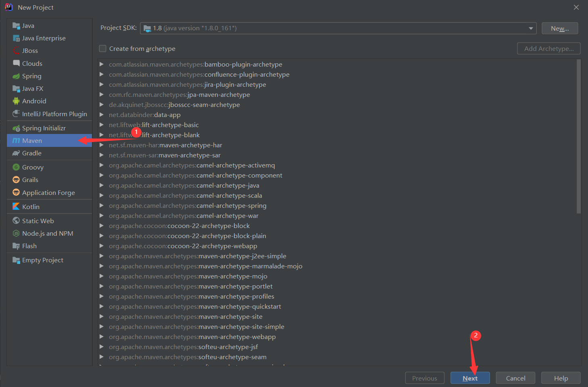The height and width of the screenshot is (387, 588).
Task: Select Spring Initializr project type
Action: [x=49, y=128]
